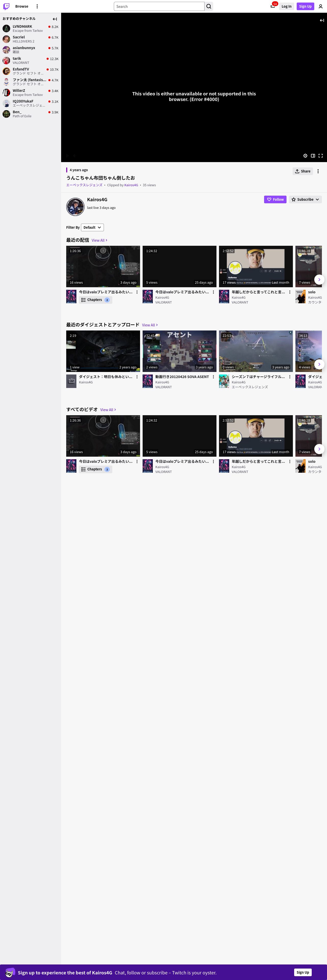
Task: Open video player settings gear
Action: [x=305, y=156]
